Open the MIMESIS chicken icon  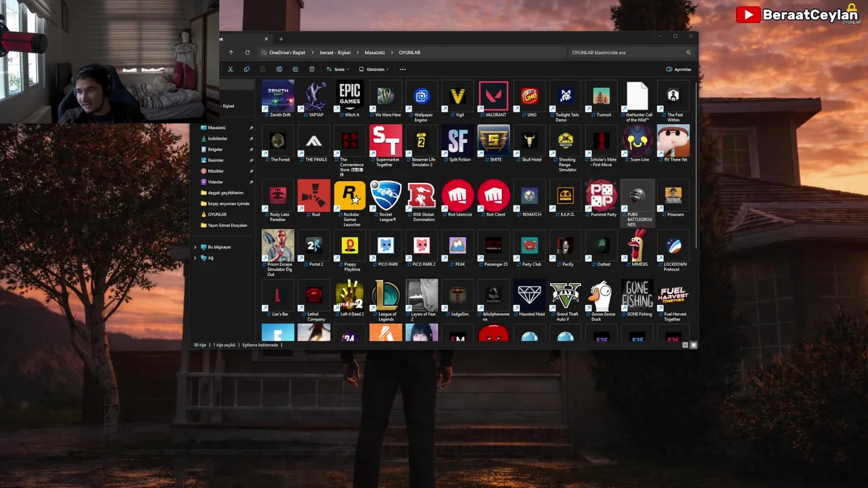(x=637, y=245)
